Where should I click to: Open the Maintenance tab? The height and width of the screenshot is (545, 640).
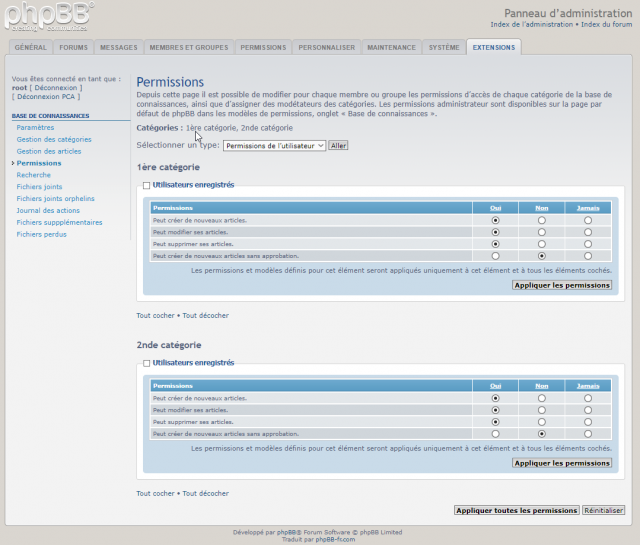pos(391,47)
